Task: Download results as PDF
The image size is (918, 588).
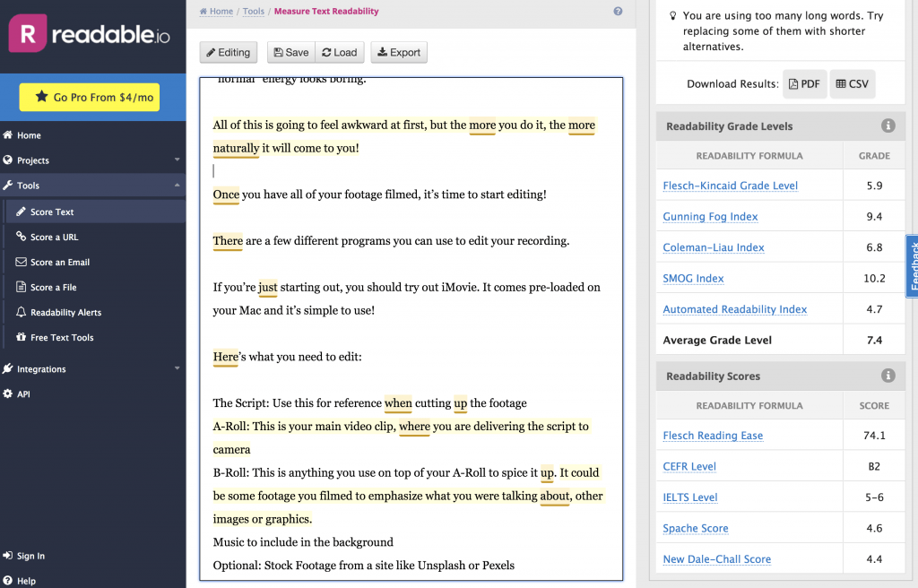Action: coord(804,83)
